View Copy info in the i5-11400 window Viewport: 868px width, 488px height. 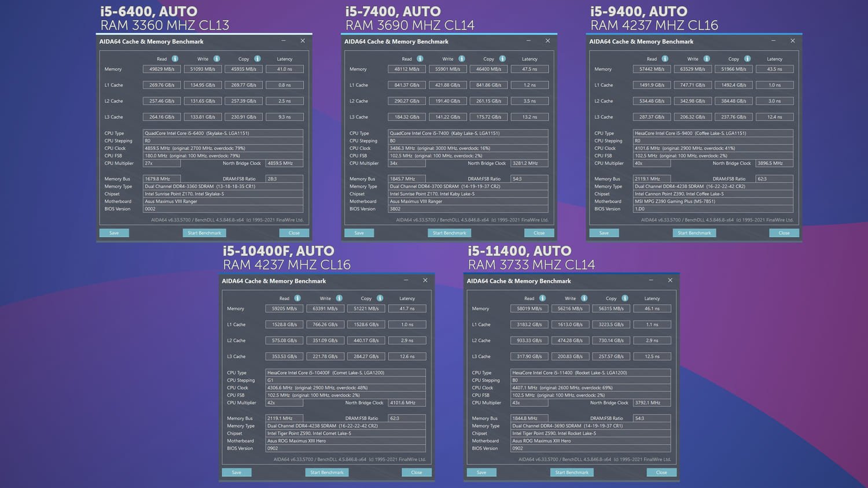coord(625,298)
